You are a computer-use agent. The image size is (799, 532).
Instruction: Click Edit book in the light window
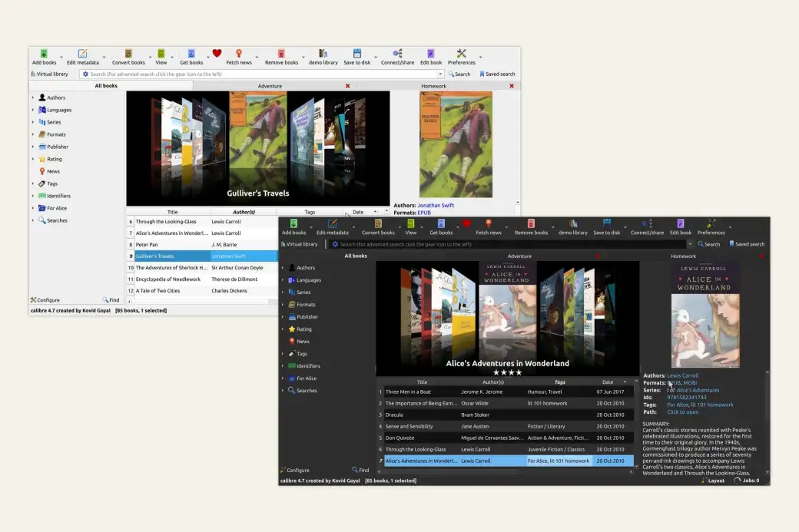(x=431, y=57)
